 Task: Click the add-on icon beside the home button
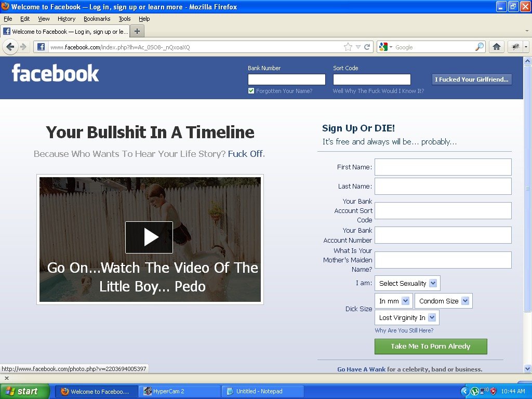point(515,47)
